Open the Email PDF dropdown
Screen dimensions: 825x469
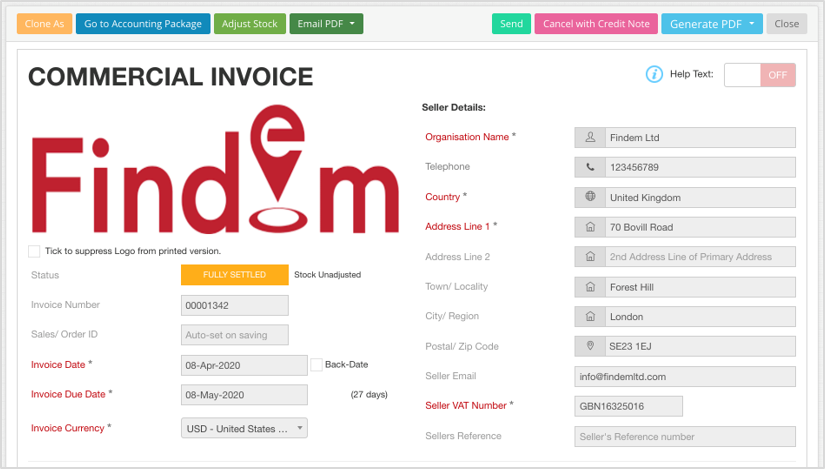point(326,24)
